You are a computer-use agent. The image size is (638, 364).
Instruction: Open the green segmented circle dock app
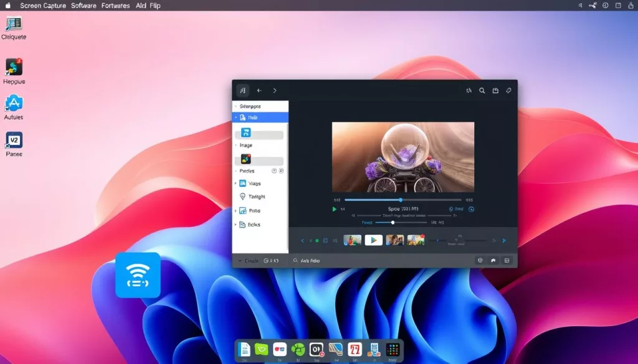298,349
